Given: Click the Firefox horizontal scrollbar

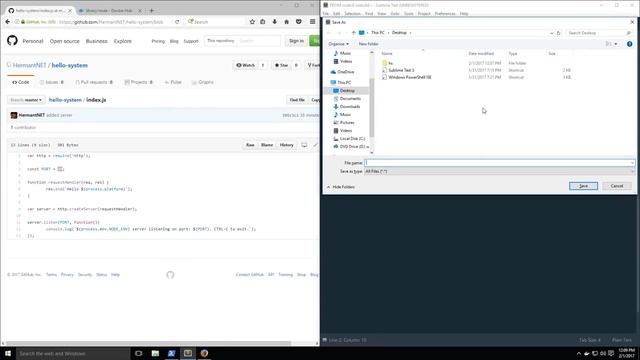Looking at the screenshot, I should pos(148,343).
